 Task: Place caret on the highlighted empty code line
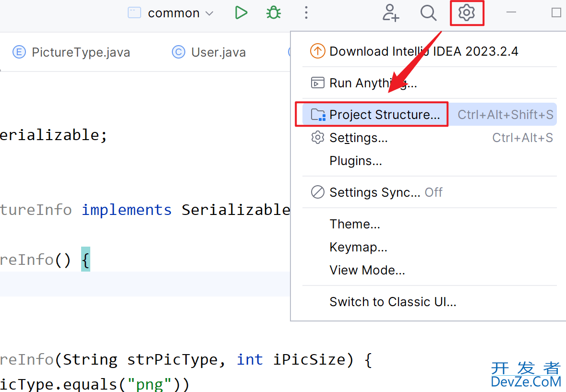click(x=145, y=284)
